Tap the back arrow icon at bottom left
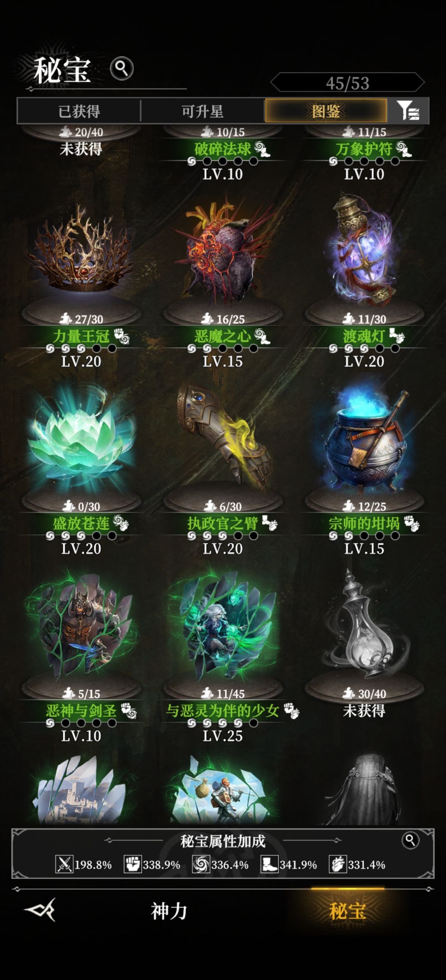Viewport: 446px width, 980px height. pos(40,910)
